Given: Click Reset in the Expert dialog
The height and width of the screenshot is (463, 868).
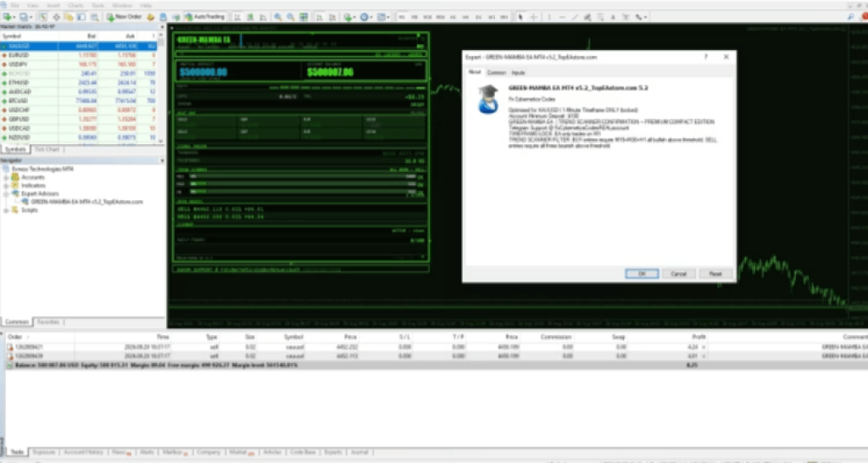Looking at the screenshot, I should 715,274.
